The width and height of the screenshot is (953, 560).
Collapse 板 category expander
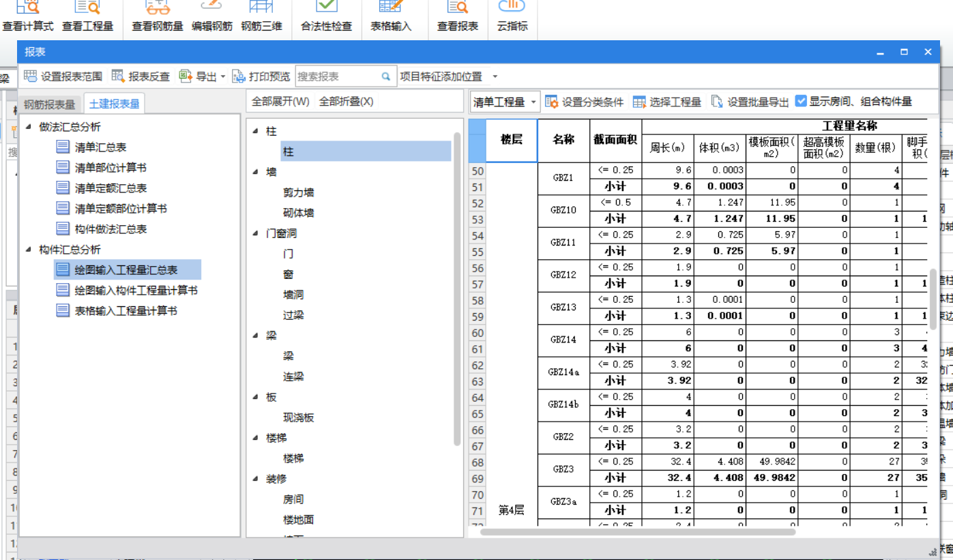tap(255, 397)
